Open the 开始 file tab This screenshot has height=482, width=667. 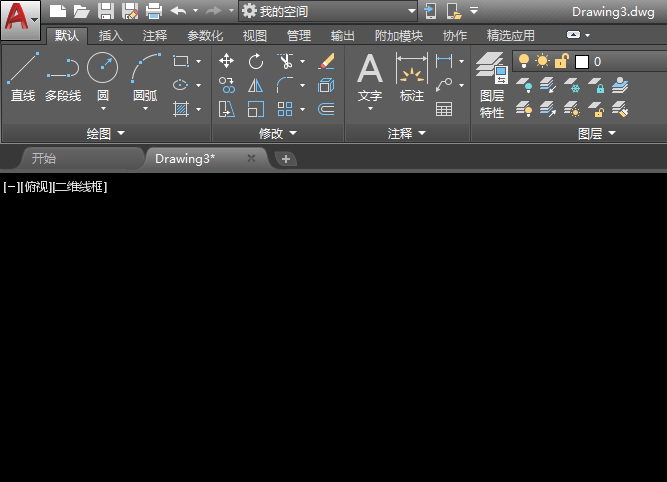(44, 158)
